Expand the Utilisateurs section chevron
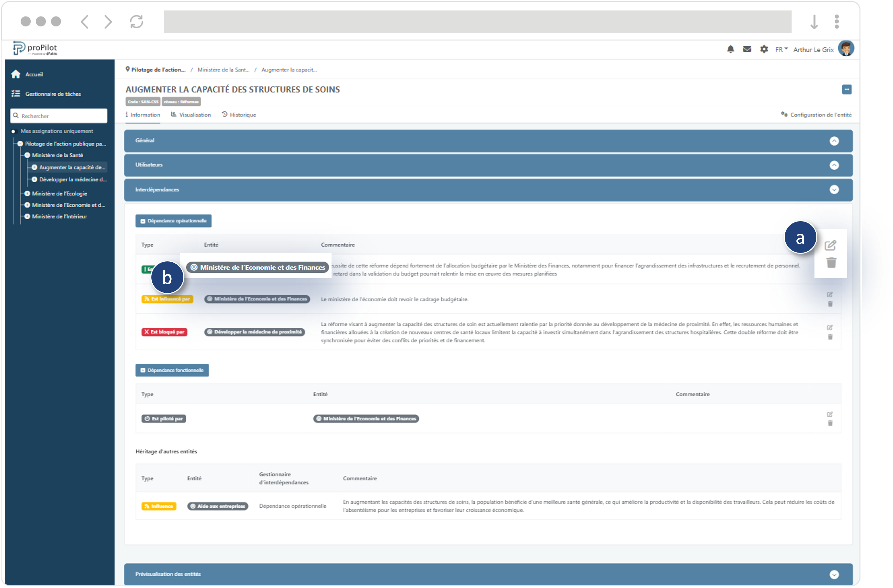The width and height of the screenshot is (893, 588). [x=834, y=165]
